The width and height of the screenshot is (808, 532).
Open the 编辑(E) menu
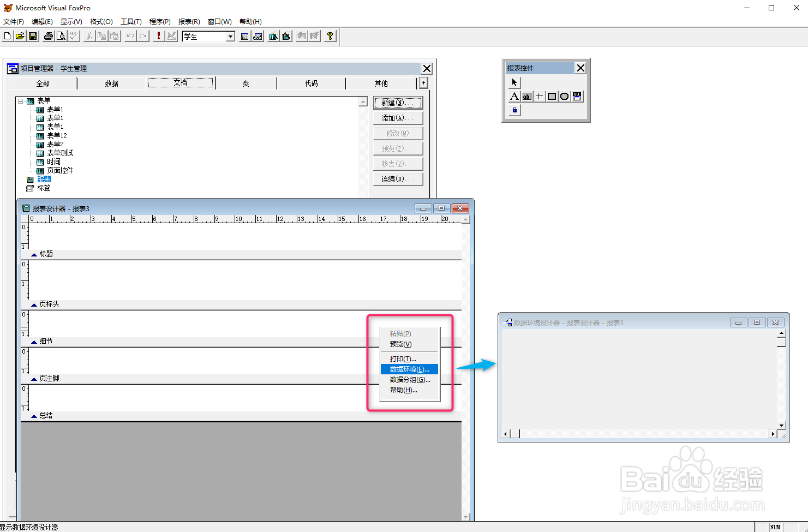click(x=42, y=22)
